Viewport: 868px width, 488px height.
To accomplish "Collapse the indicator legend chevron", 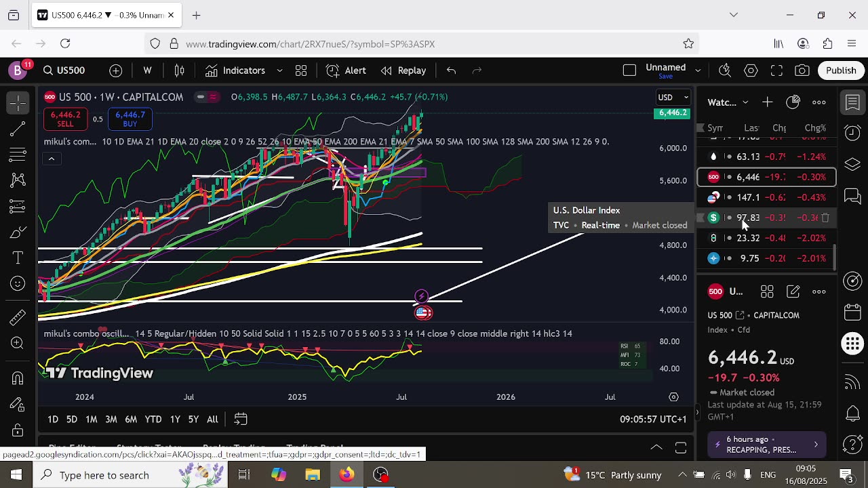I will (x=51, y=159).
